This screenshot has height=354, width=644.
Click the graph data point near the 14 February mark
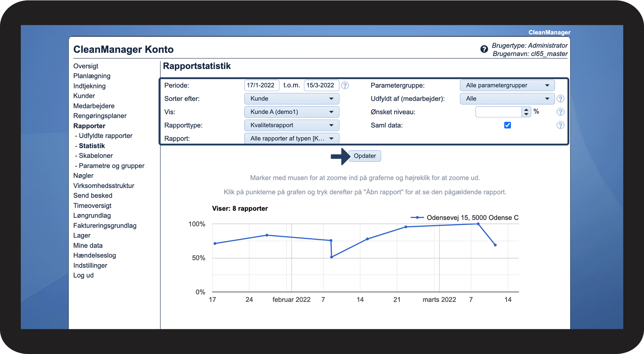coord(367,239)
